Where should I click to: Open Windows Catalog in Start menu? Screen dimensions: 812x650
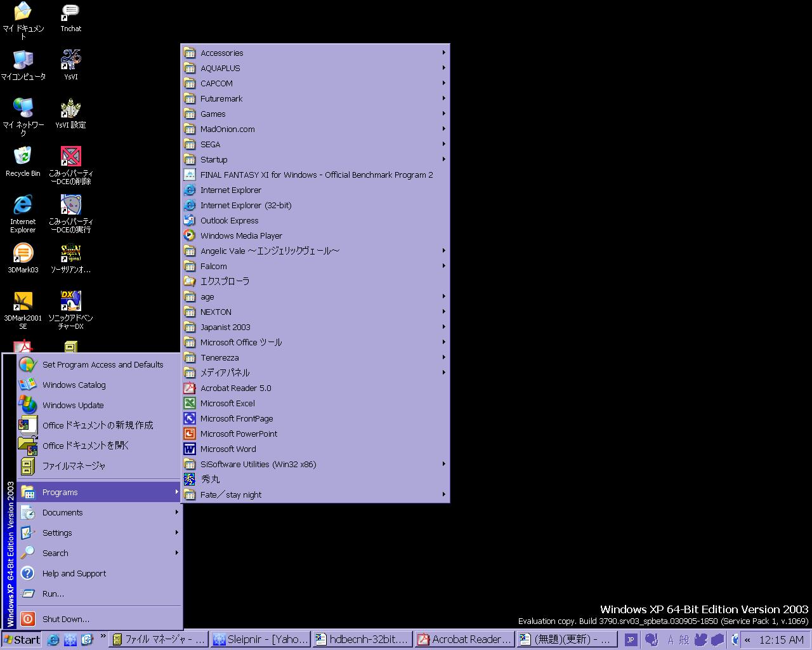click(x=100, y=385)
